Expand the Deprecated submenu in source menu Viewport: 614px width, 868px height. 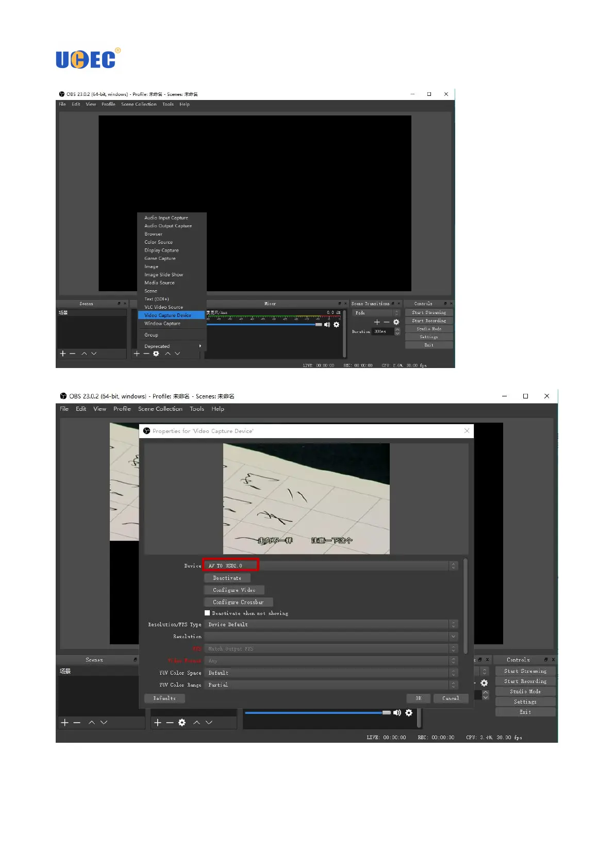pos(172,346)
